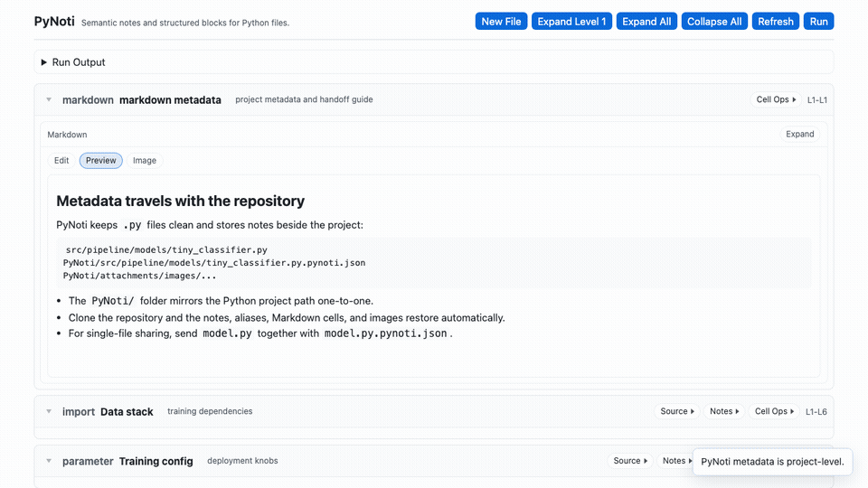Switch to the Edit tab
The image size is (868, 488).
tap(61, 161)
